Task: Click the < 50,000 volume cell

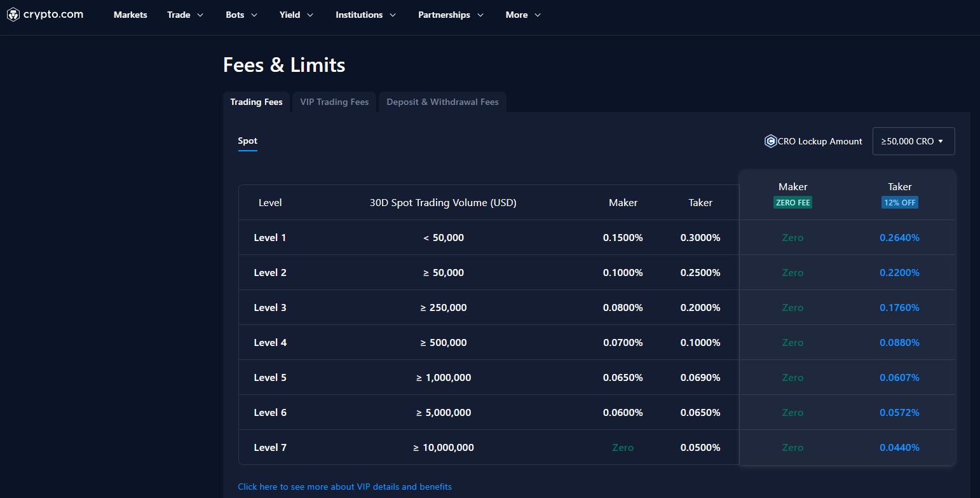Action: 444,238
